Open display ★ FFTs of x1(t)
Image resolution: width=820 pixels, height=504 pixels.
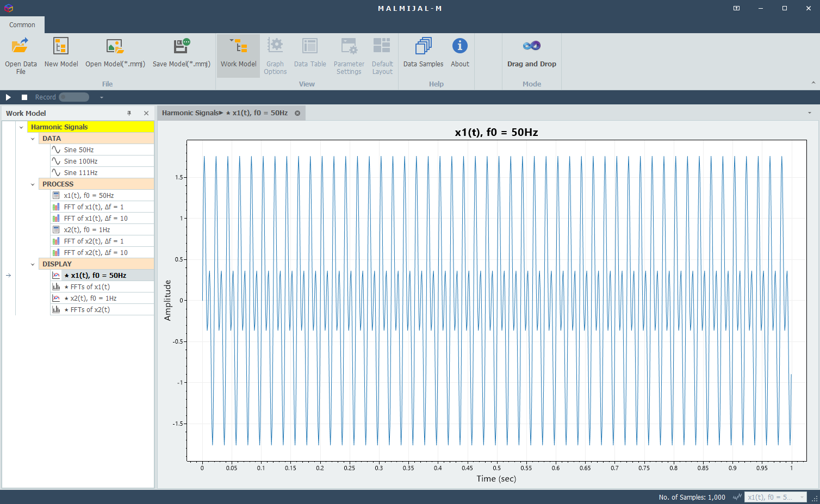coord(102,287)
